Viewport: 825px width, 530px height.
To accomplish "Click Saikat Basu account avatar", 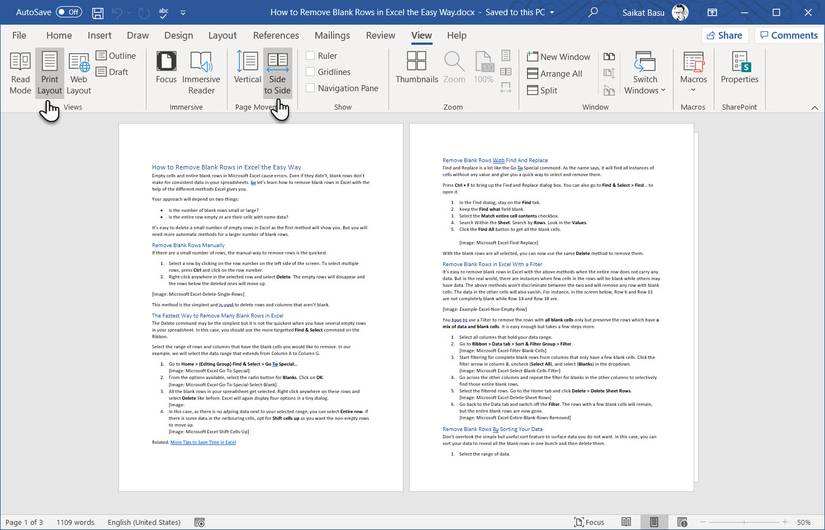I will click(x=680, y=12).
